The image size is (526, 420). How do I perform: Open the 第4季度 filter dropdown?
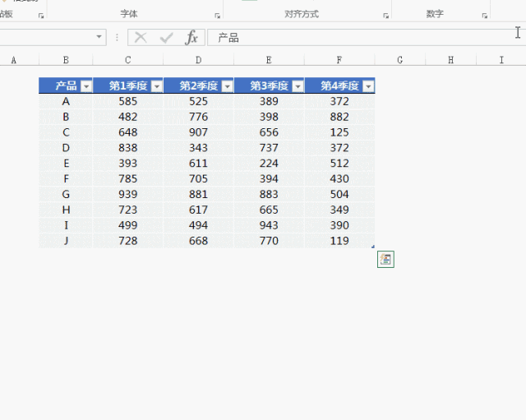coord(368,86)
